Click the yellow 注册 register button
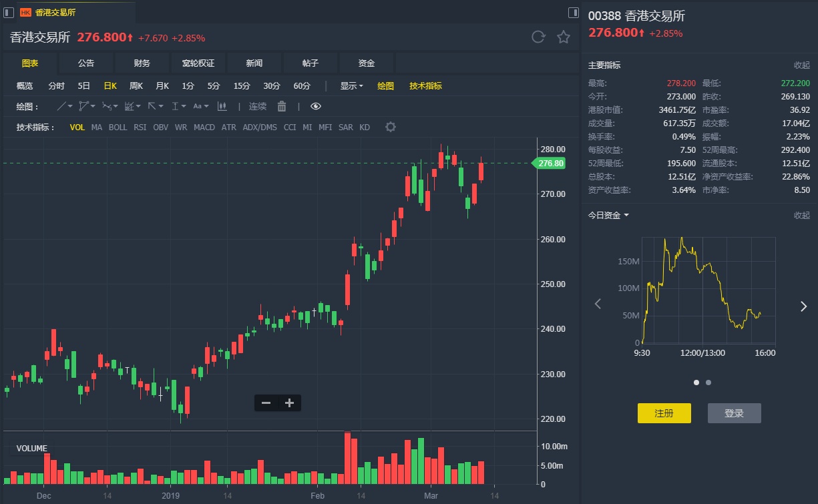This screenshot has height=504, width=818. pyautogui.click(x=664, y=413)
